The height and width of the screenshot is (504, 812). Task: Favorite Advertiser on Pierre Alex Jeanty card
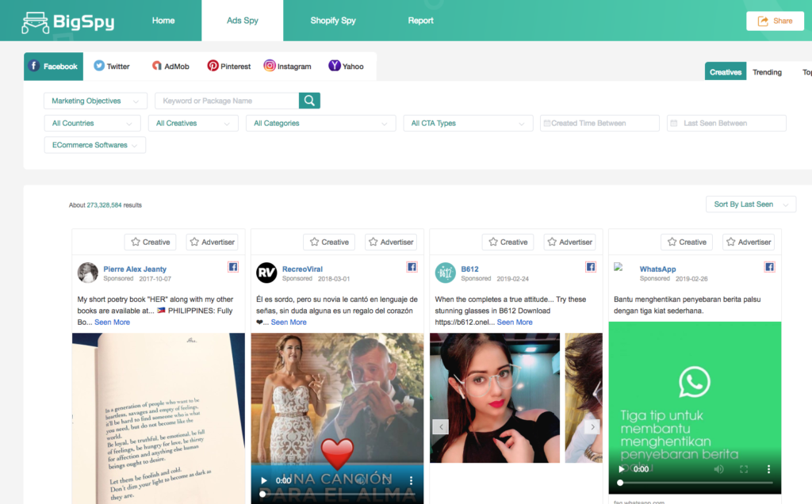click(212, 242)
